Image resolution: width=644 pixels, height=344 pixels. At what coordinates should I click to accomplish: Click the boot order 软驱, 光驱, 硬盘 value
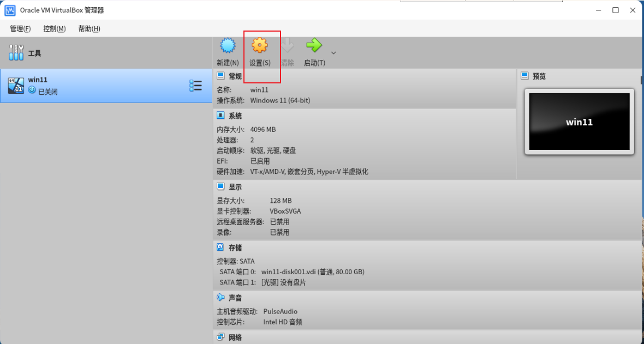click(273, 150)
